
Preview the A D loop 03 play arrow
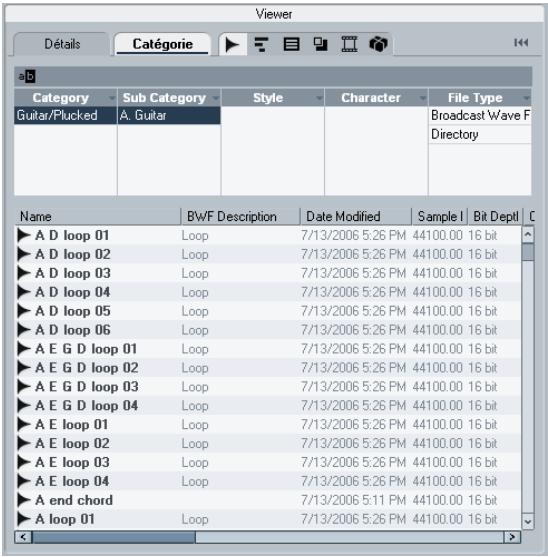24,273
